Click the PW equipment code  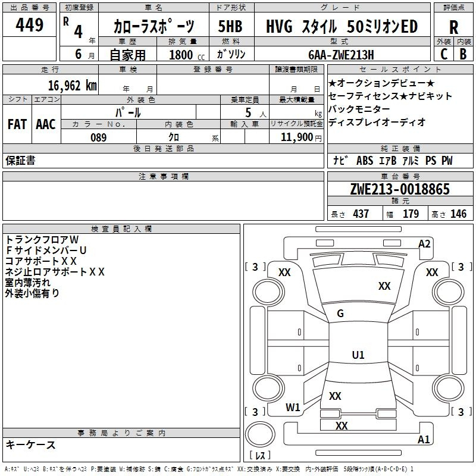pos(447,160)
